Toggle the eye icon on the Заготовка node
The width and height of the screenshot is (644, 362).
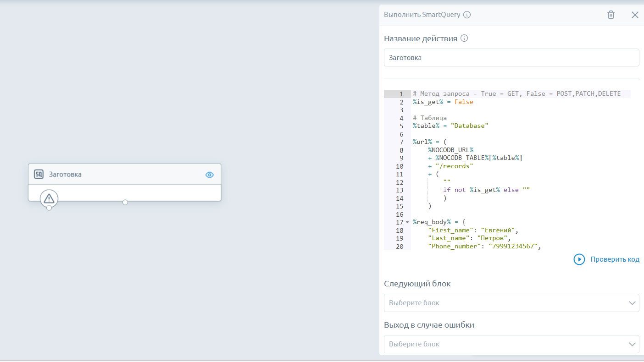click(x=210, y=175)
